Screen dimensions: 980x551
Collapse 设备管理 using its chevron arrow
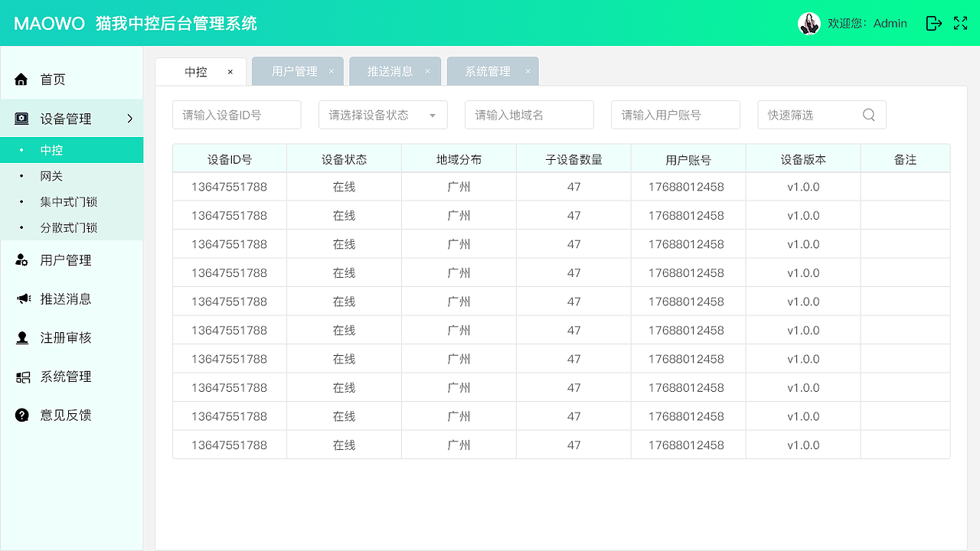tap(130, 119)
